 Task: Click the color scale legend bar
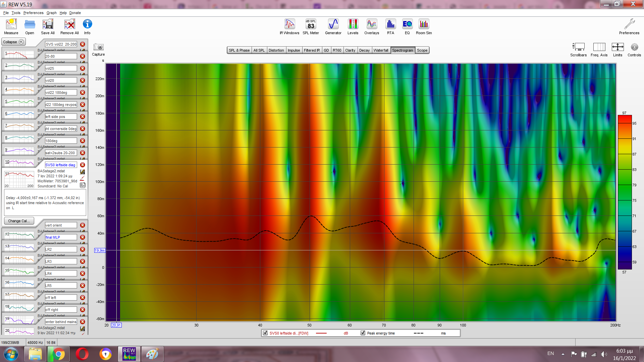tap(625, 192)
